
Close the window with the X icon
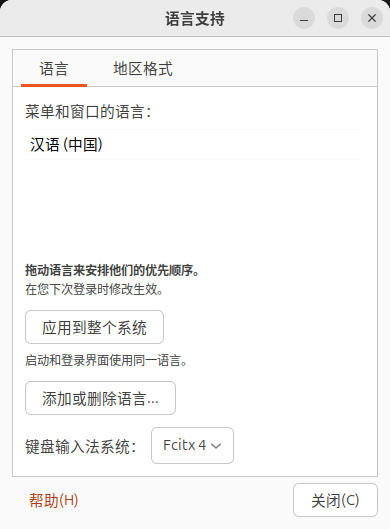(x=372, y=18)
